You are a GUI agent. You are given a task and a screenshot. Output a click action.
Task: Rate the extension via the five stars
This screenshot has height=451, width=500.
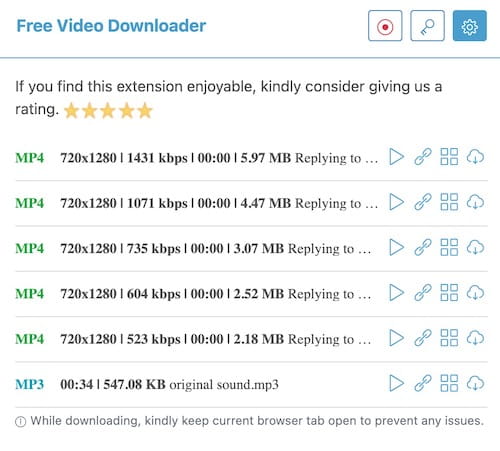coord(108,111)
